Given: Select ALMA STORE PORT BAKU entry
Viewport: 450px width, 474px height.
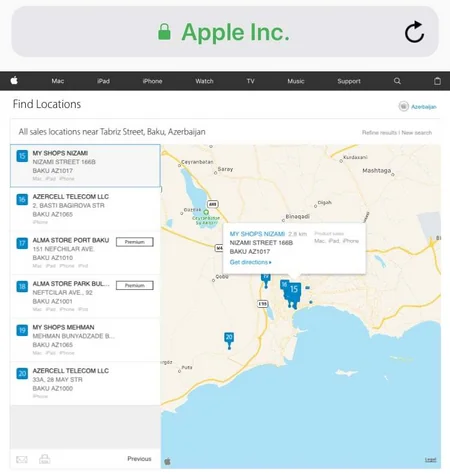Looking at the screenshot, I should (85, 253).
